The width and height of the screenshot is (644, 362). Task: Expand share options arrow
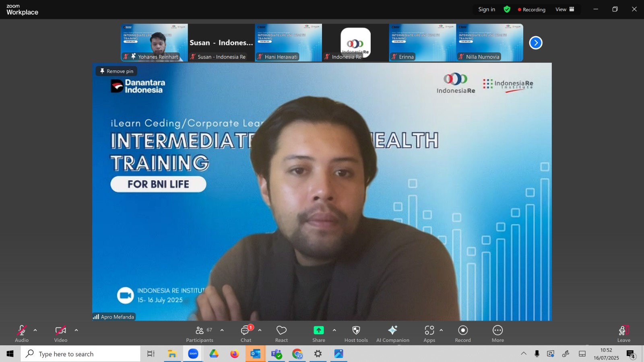[334, 330]
